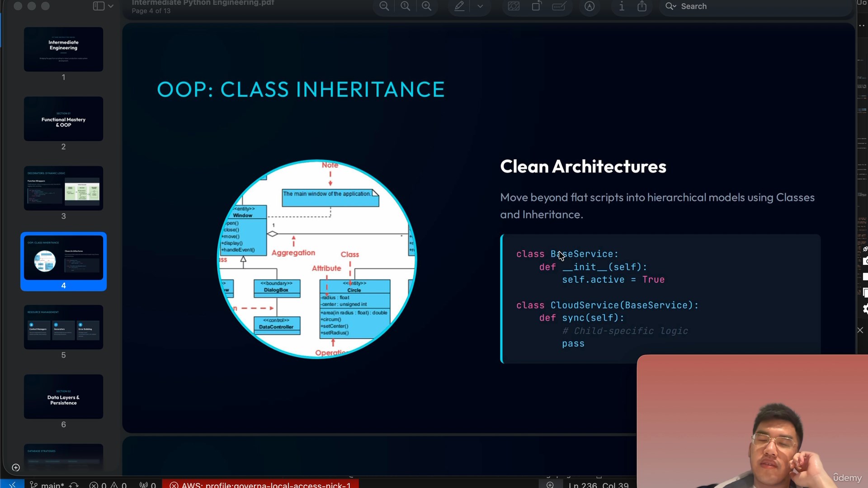Screen dimensions: 868x488
Task: Click into the Search field
Action: (755, 6)
